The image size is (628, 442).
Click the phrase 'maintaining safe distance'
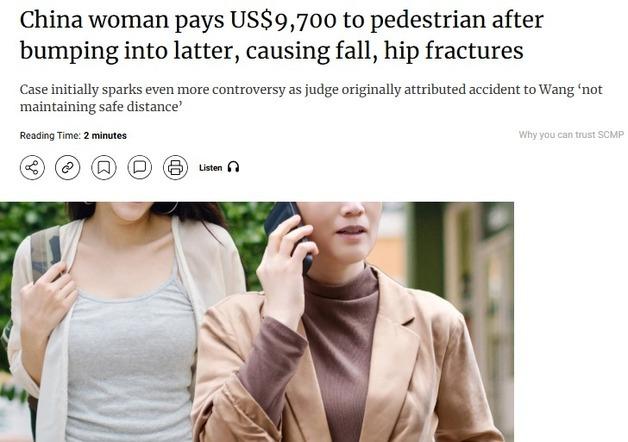tap(99, 107)
